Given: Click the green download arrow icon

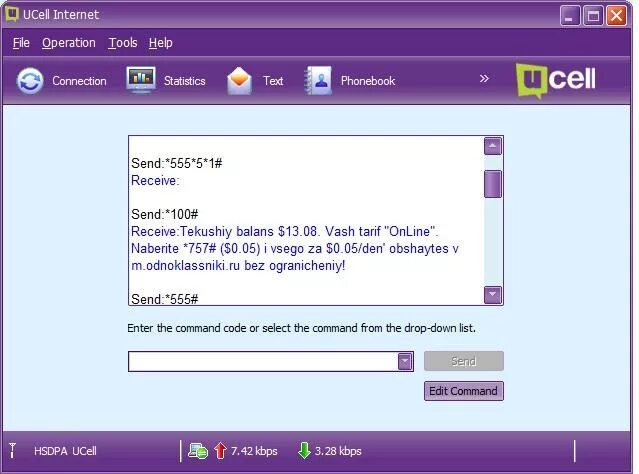Looking at the screenshot, I should click(x=304, y=451).
